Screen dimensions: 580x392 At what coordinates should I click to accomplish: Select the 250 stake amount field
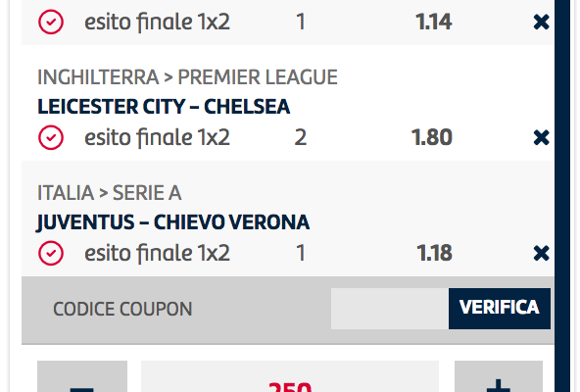click(290, 376)
